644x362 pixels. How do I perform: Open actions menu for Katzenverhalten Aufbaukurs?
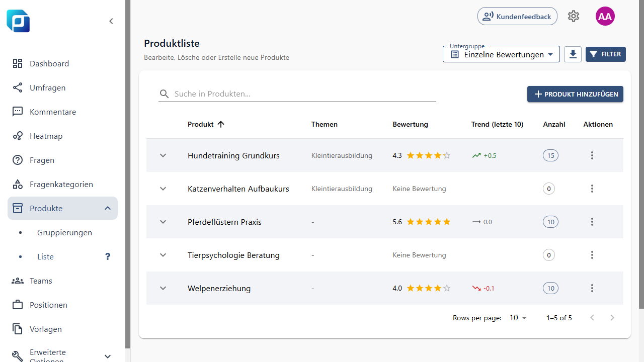coord(592,189)
